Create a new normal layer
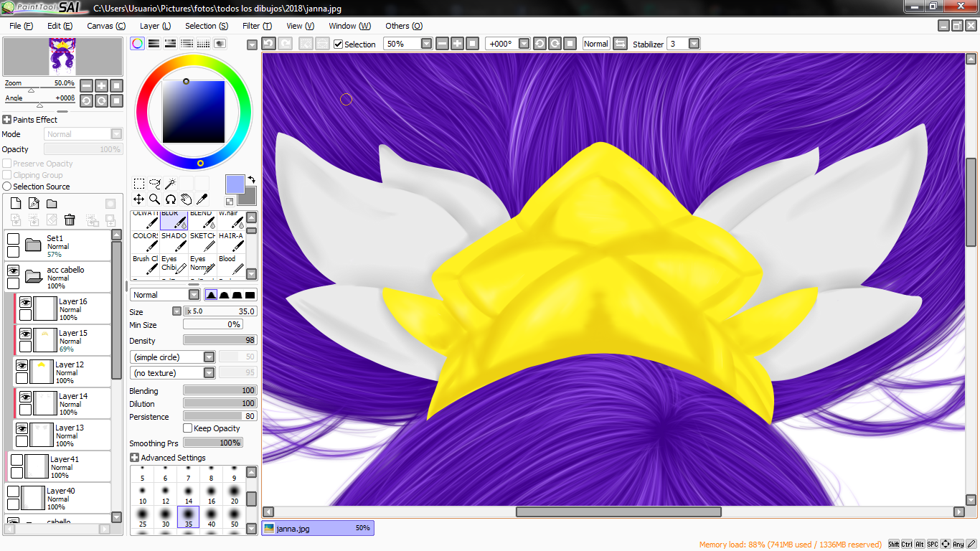 click(x=16, y=204)
